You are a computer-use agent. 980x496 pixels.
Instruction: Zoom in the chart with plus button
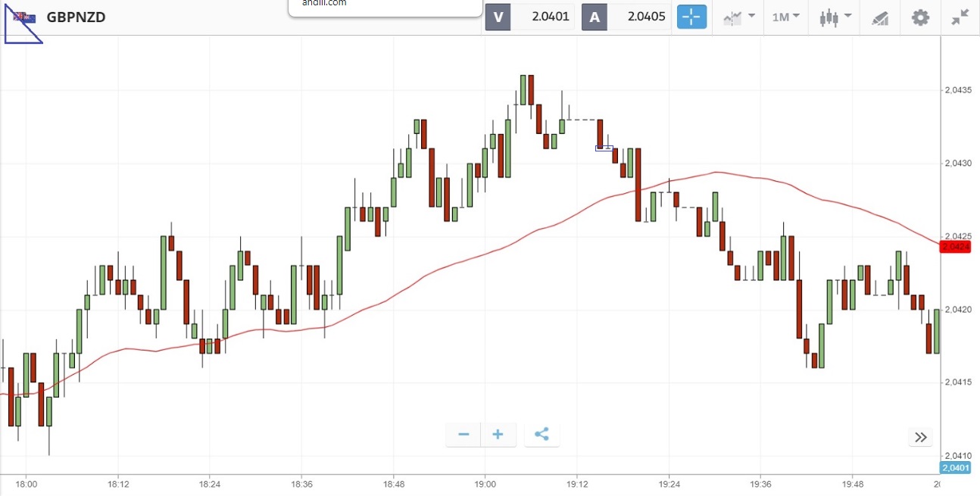(498, 435)
